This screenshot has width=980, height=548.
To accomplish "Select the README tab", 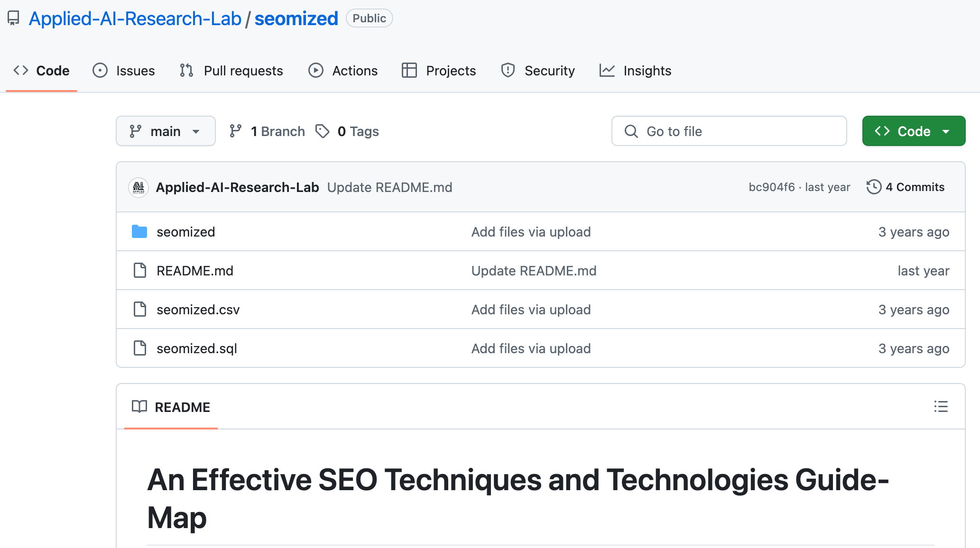I will [x=171, y=407].
